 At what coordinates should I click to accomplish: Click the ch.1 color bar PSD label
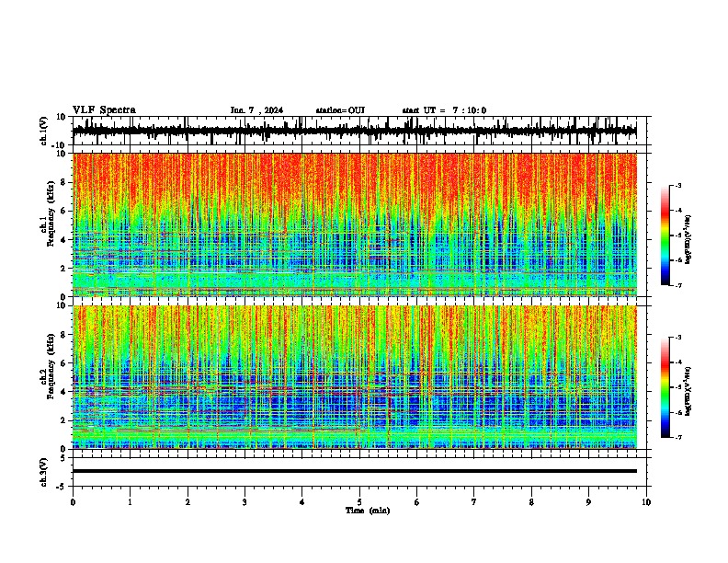[x=688, y=240]
